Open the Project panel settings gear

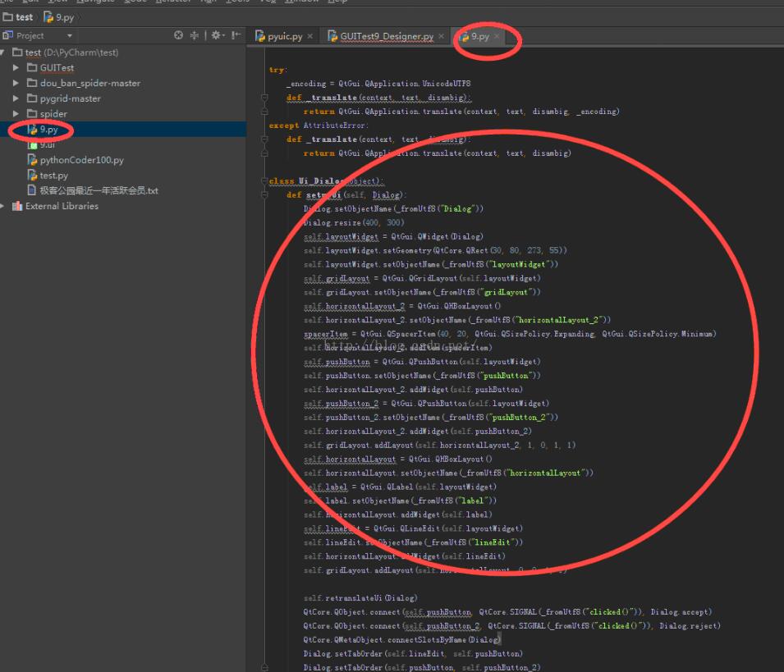(x=216, y=35)
